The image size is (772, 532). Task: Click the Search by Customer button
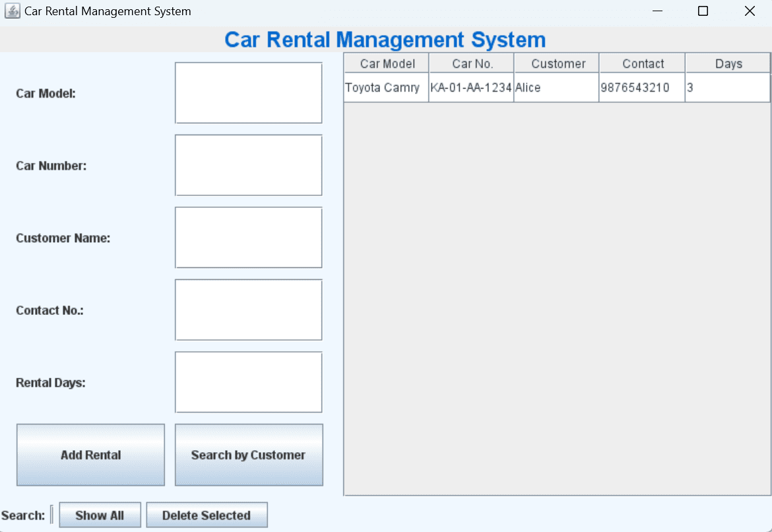pyautogui.click(x=248, y=455)
